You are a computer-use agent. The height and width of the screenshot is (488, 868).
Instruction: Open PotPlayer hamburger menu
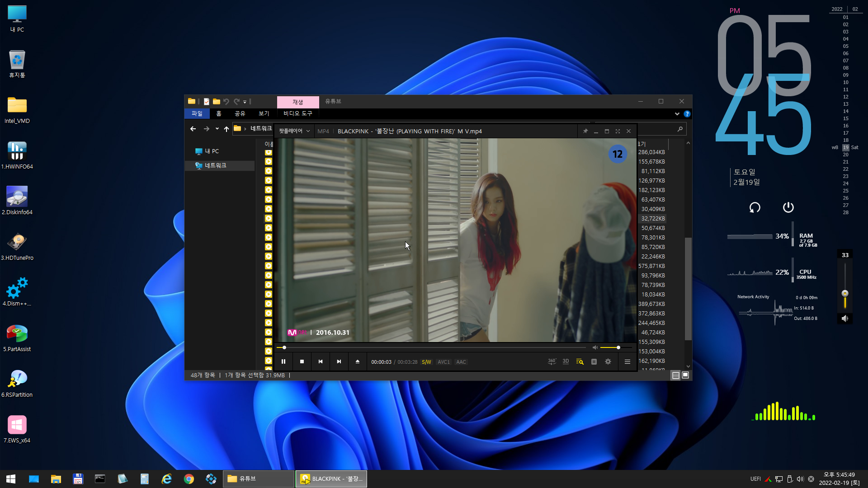click(627, 361)
